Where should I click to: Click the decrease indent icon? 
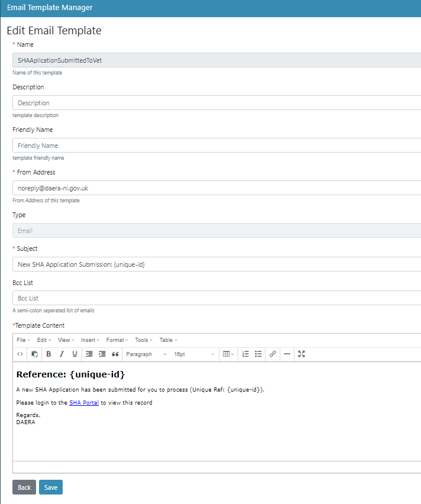click(x=89, y=354)
